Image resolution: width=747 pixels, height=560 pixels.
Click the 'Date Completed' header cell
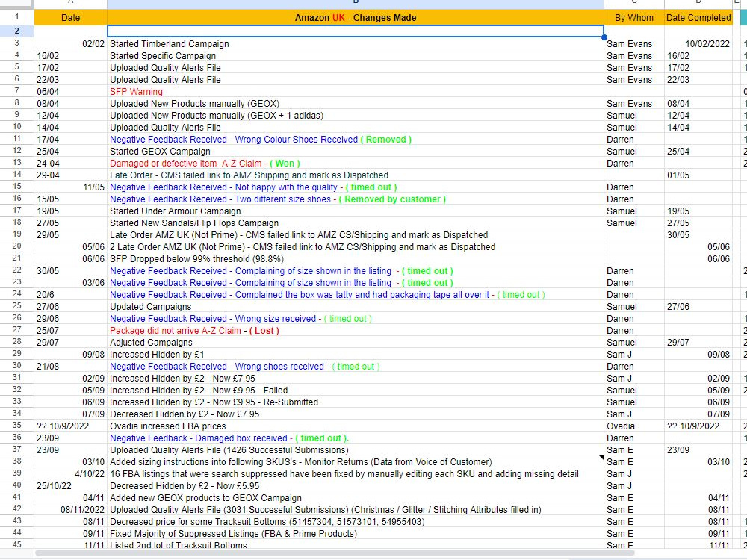698,18
